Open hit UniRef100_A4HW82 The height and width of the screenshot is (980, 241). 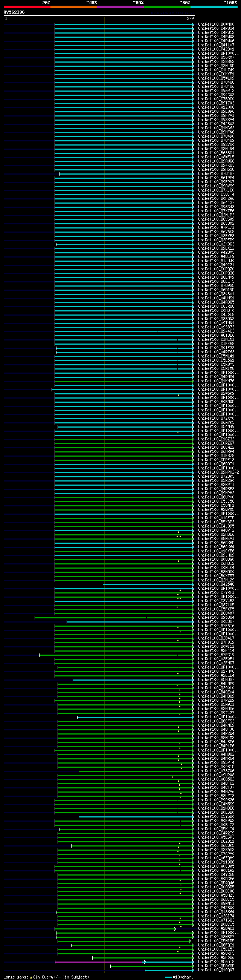[x=216, y=755]
